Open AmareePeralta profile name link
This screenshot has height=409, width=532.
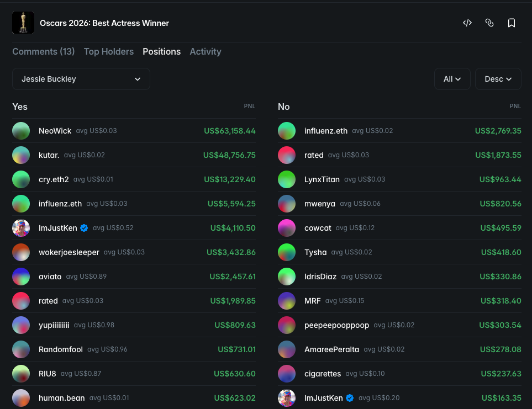332,349
